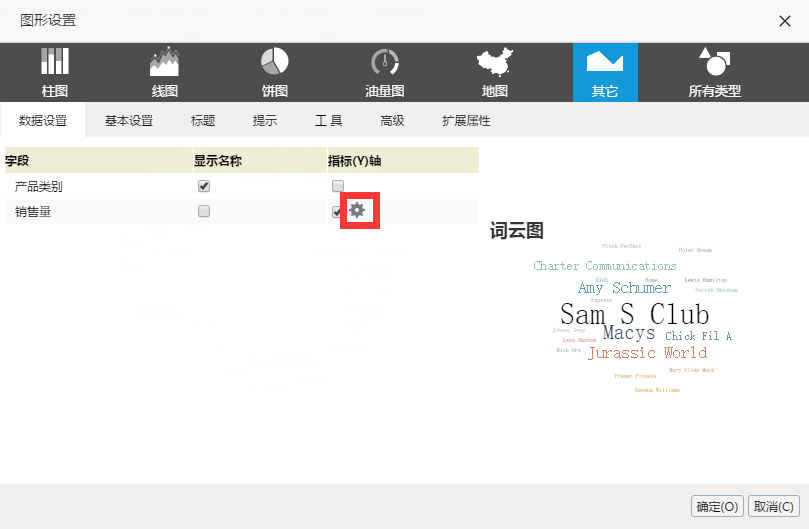
Task: Select the 销售量 field row
Action: coord(241,211)
